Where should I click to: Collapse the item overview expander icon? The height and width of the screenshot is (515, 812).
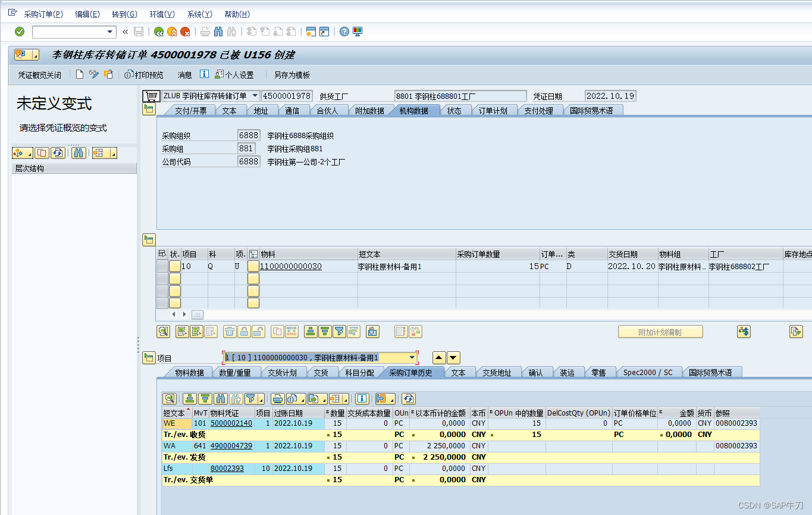tap(149, 240)
